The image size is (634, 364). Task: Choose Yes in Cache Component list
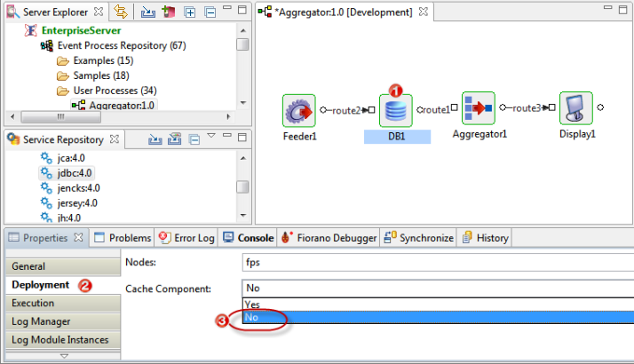(439, 305)
